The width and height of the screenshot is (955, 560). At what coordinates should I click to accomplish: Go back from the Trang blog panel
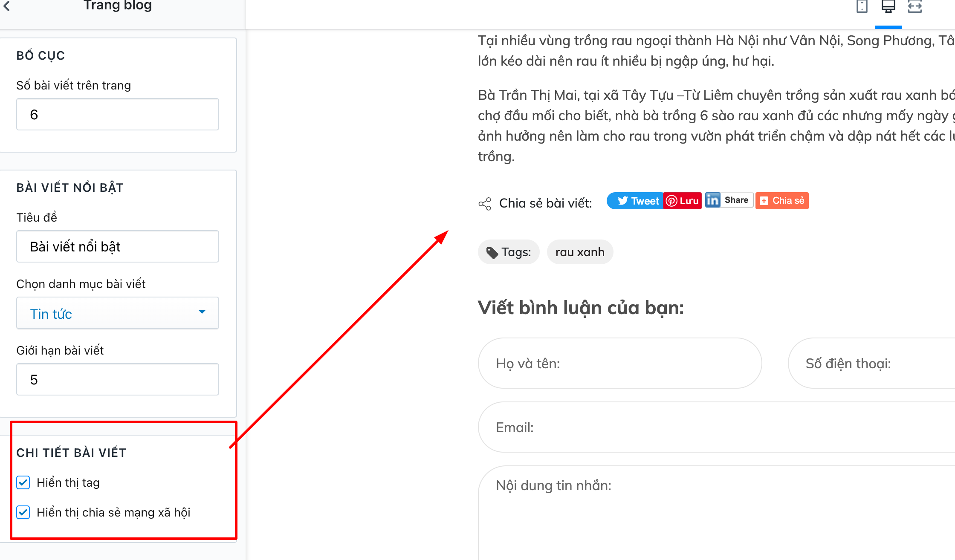pos(7,6)
